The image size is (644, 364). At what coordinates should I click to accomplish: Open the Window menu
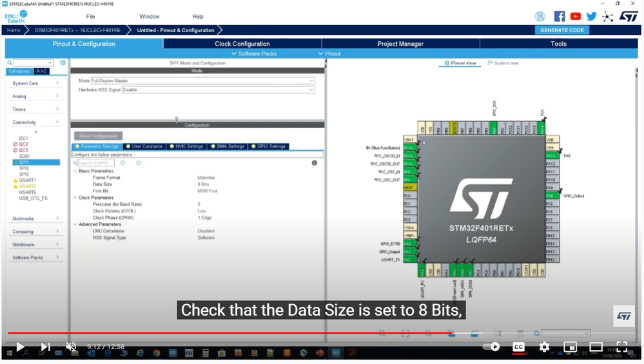149,16
